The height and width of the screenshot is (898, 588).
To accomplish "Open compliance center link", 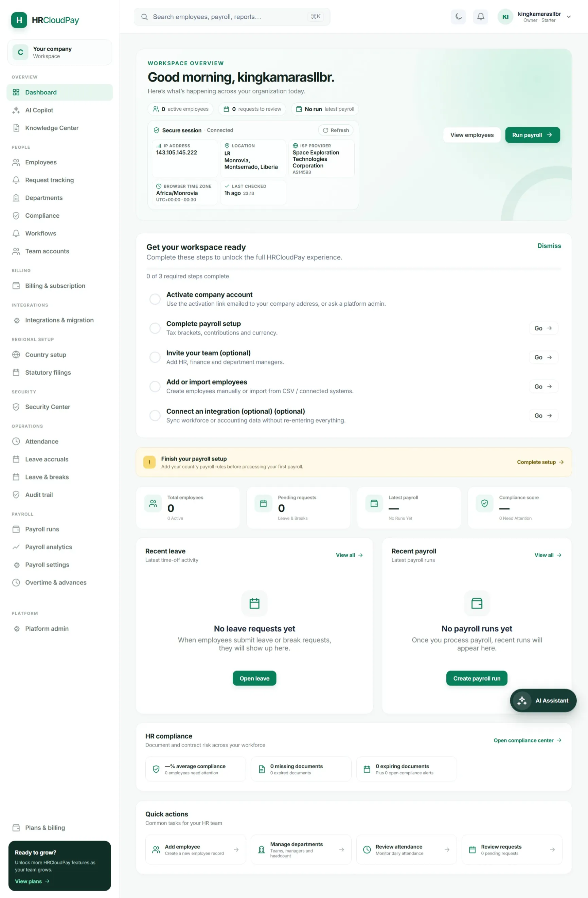I will click(528, 741).
